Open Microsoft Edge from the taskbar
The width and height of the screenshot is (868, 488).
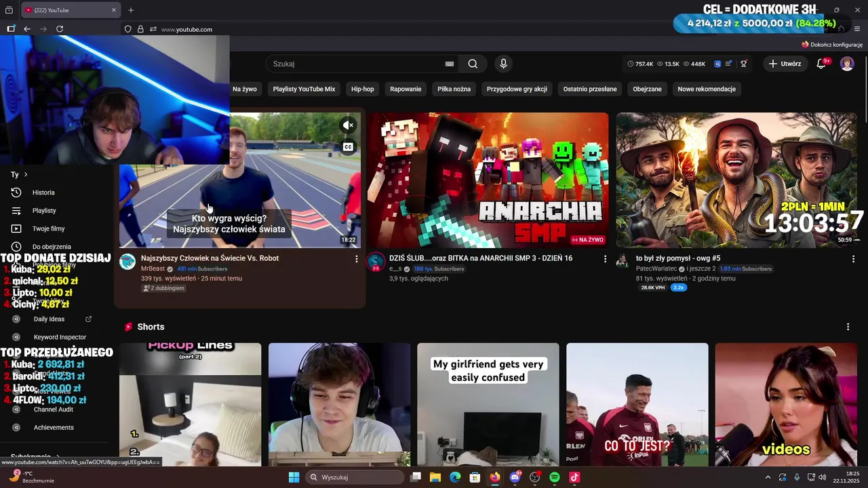[x=455, y=477]
